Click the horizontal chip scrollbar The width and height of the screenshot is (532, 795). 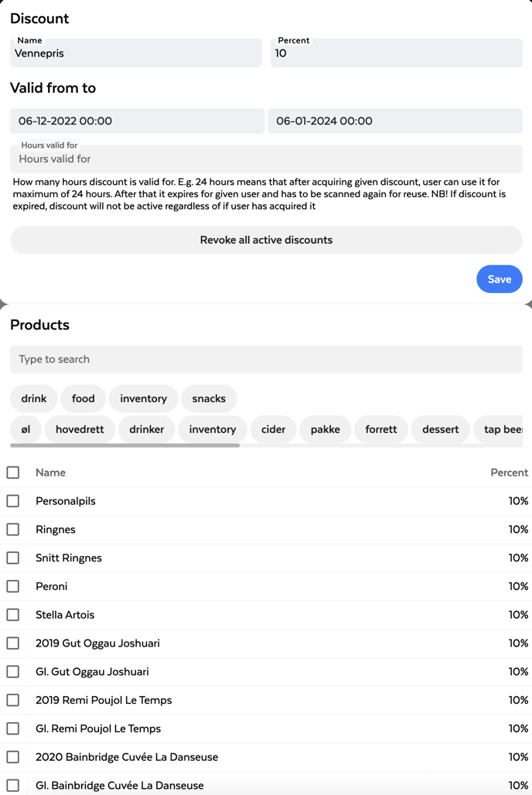pos(125,445)
